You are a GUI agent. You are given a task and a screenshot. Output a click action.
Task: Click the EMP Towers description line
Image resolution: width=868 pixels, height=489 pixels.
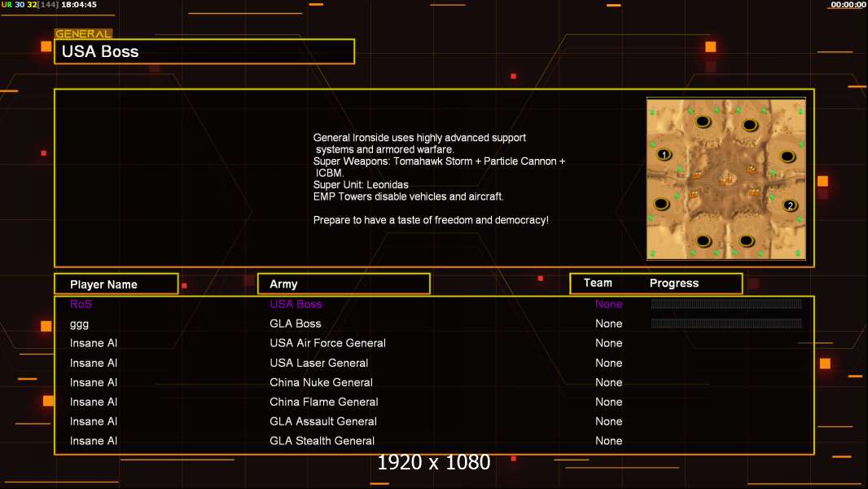(409, 196)
